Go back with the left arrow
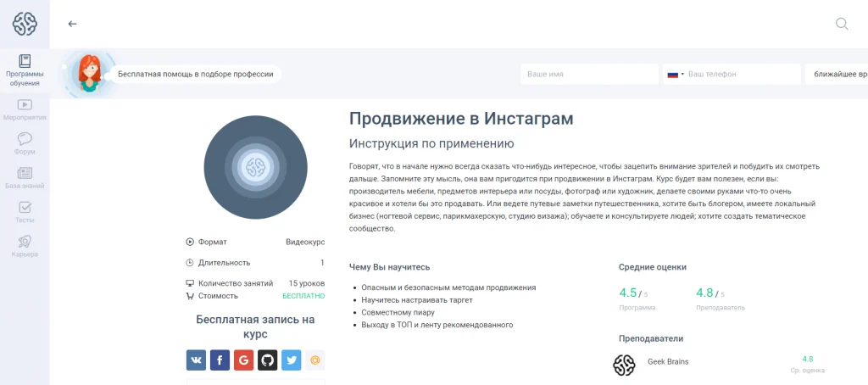 pyautogui.click(x=72, y=24)
